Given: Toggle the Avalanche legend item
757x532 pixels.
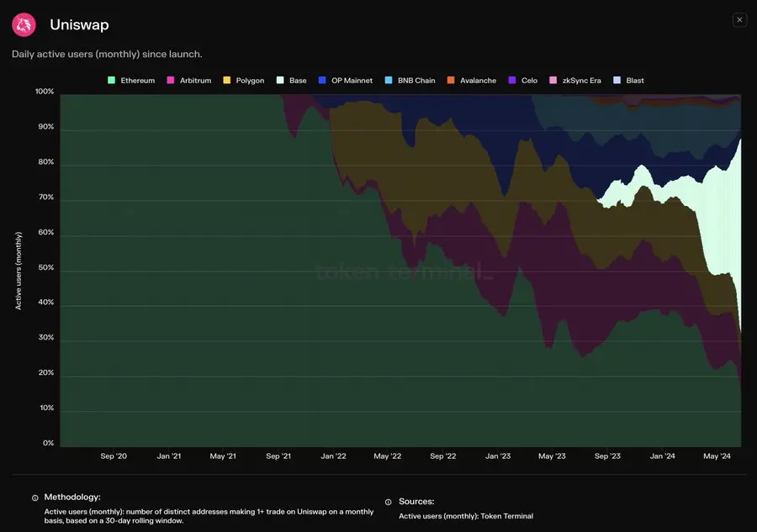Looking at the screenshot, I should tap(474, 81).
